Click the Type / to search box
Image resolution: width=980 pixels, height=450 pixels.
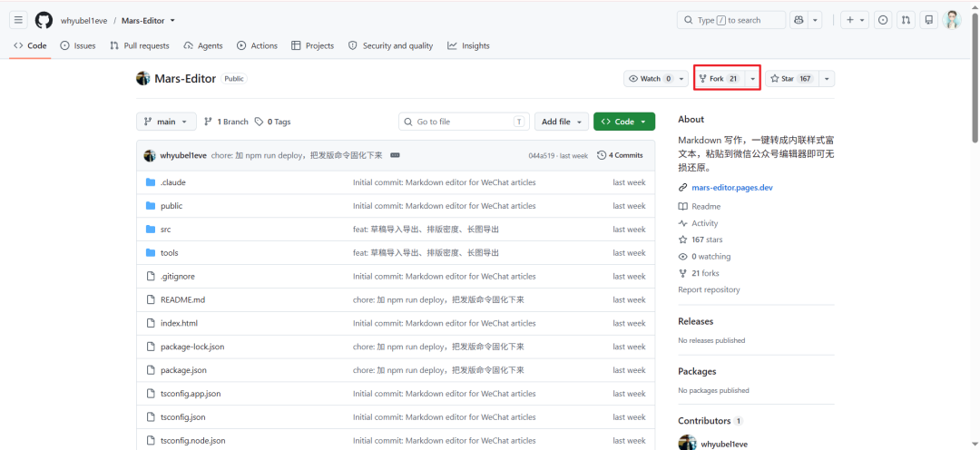point(731,20)
